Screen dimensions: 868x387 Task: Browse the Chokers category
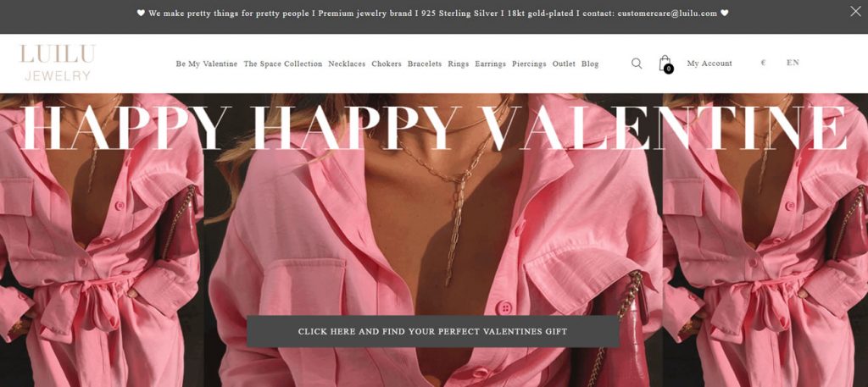coord(387,64)
